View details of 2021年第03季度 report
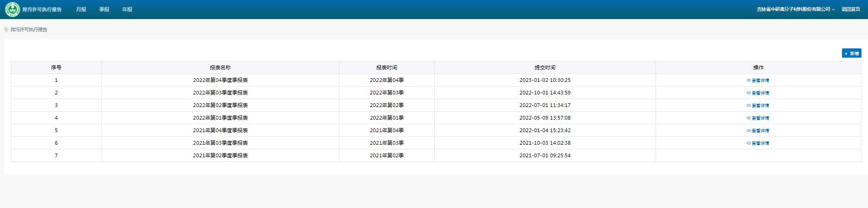868x208 pixels. [758, 143]
